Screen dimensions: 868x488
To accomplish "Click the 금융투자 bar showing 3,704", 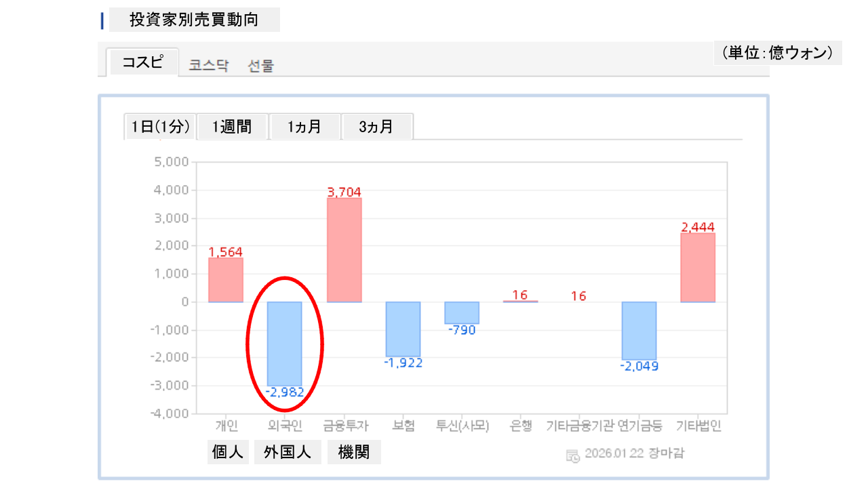I will (344, 250).
